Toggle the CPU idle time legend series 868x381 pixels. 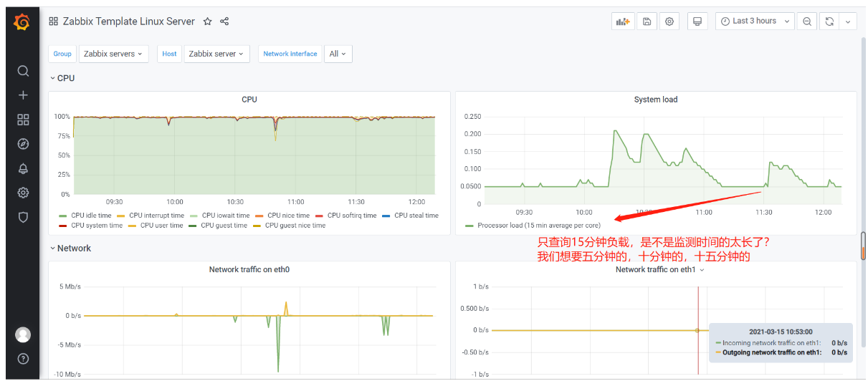[85, 216]
